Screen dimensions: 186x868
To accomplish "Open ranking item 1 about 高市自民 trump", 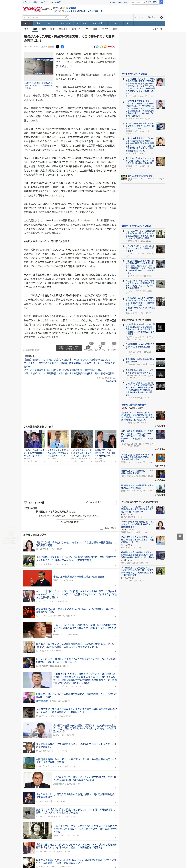I will pyautogui.click(x=140, y=86).
